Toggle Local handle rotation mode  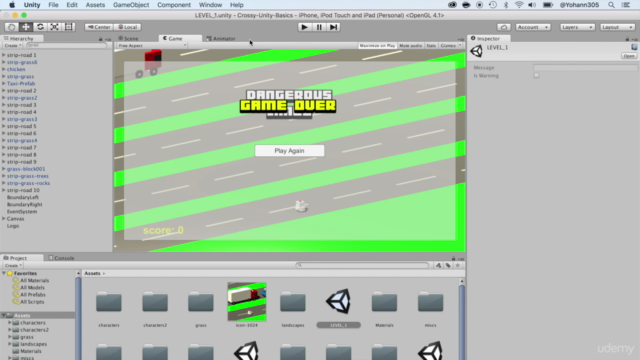[x=128, y=27]
